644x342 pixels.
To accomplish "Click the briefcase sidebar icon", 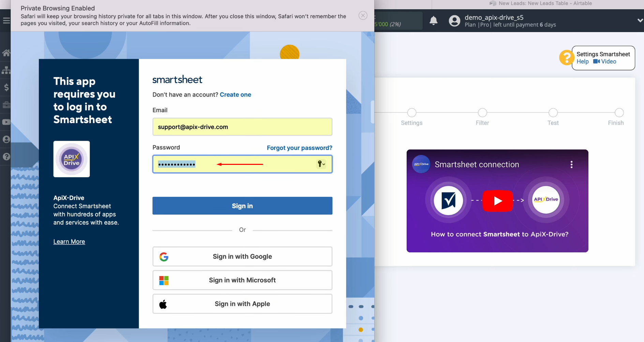I will pos(6,105).
